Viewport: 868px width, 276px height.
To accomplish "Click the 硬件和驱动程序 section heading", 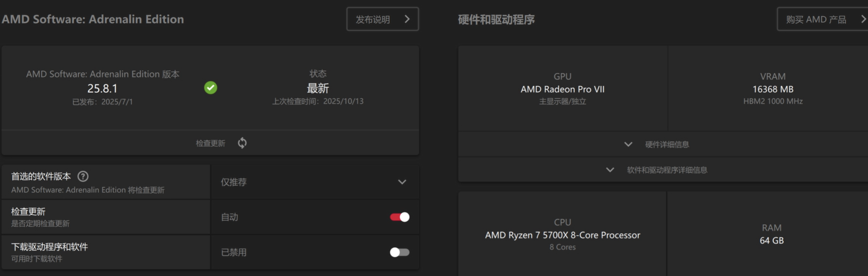I will pos(496,20).
